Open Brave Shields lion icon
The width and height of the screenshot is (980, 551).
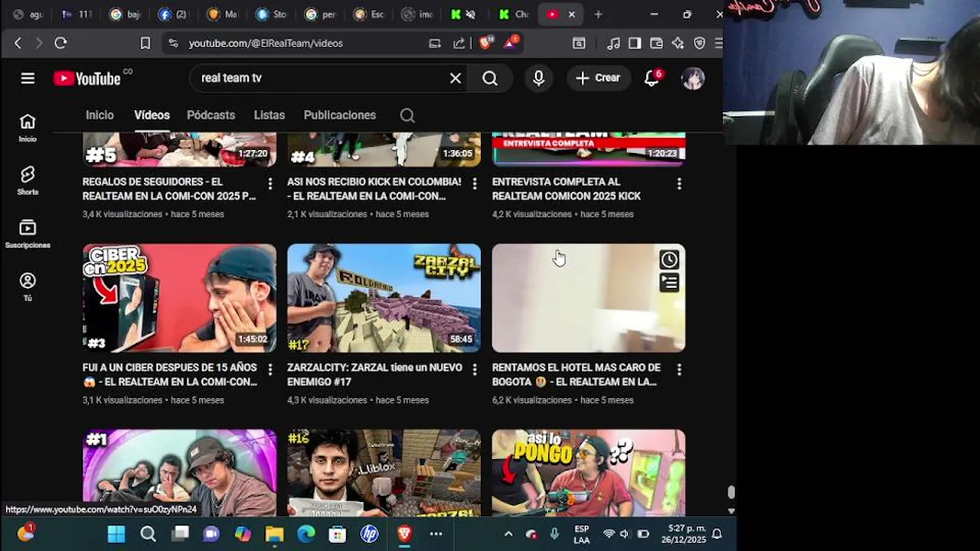pyautogui.click(x=485, y=43)
